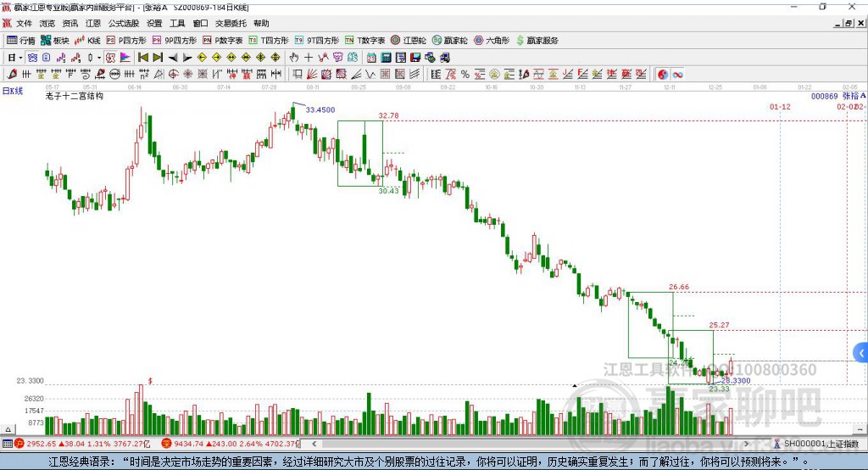Step chart right with black right arrow
Image resolution: width=868 pixels, height=470 pixels.
pyautogui.click(x=187, y=58)
